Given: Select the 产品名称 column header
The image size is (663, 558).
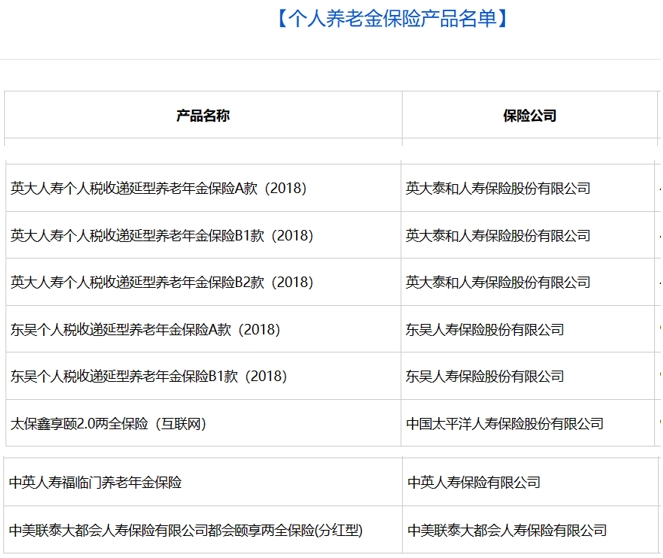Looking at the screenshot, I should click(x=203, y=115).
